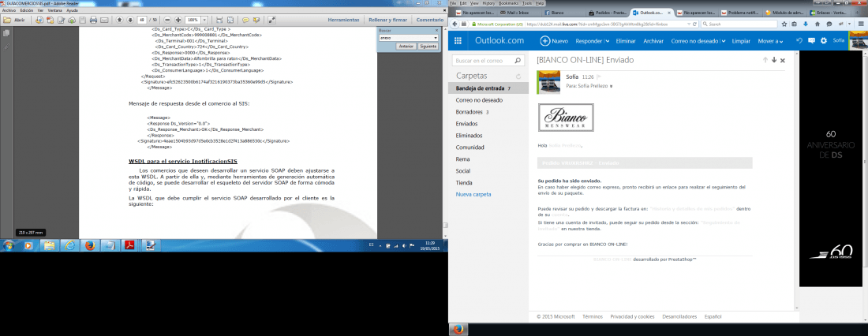Switch Reader to read mode icon
The height and width of the screenshot is (336, 868).
[271, 20]
